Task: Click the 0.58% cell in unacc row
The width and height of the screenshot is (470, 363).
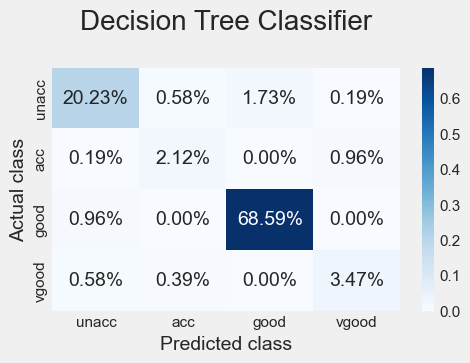Action: point(182,98)
